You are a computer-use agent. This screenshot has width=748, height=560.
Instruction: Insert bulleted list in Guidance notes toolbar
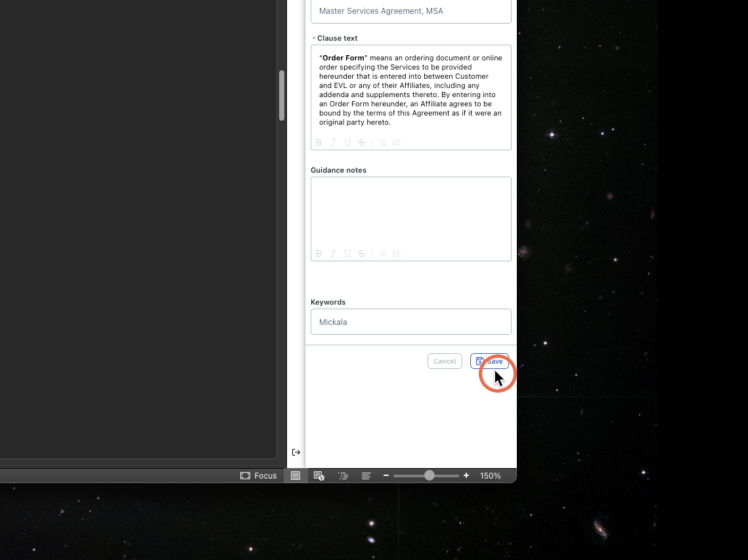pyautogui.click(x=382, y=253)
